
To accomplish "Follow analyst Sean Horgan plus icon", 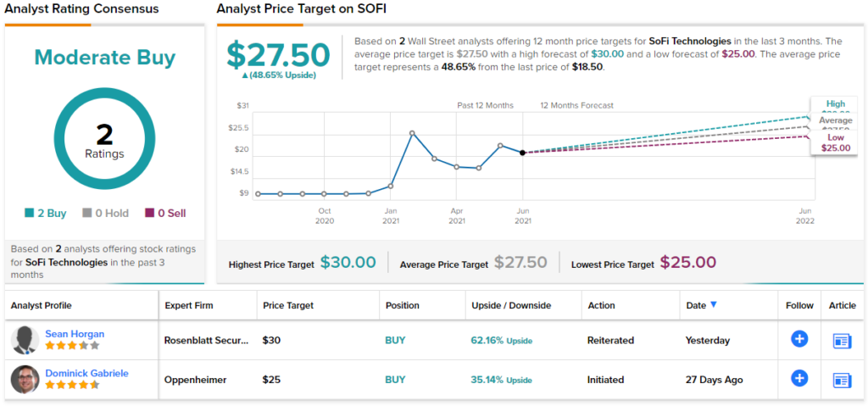I will pyautogui.click(x=798, y=340).
